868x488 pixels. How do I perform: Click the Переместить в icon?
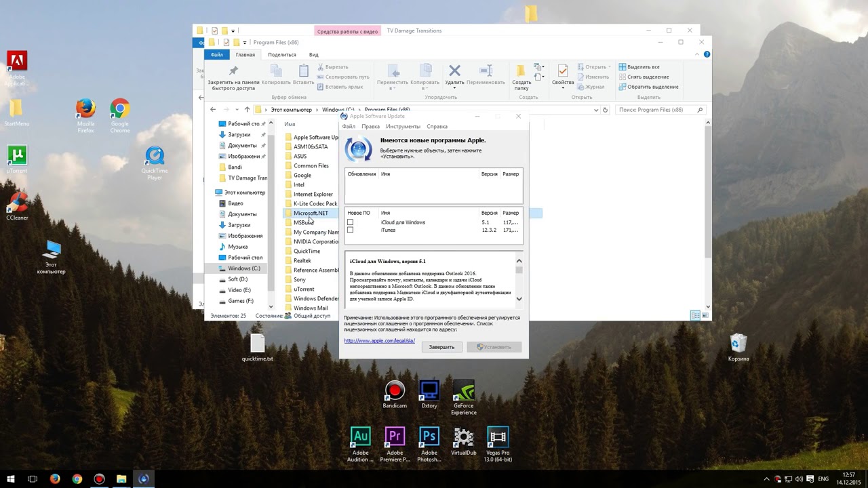click(393, 70)
